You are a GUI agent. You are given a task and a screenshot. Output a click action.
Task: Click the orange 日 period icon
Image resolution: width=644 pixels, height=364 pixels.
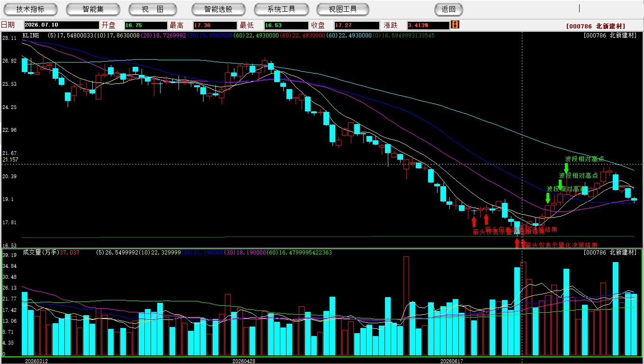point(455,25)
